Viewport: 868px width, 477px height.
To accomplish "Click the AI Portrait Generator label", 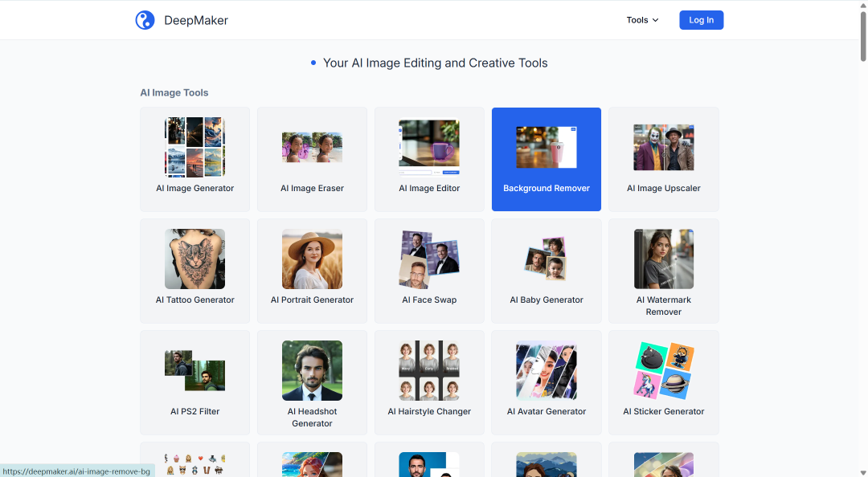I will pyautogui.click(x=312, y=300).
